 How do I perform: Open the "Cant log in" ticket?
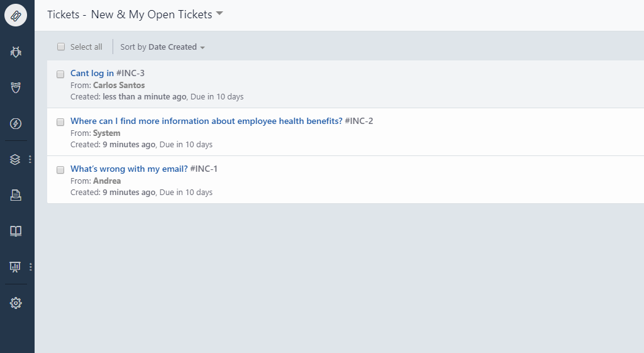[x=92, y=73]
